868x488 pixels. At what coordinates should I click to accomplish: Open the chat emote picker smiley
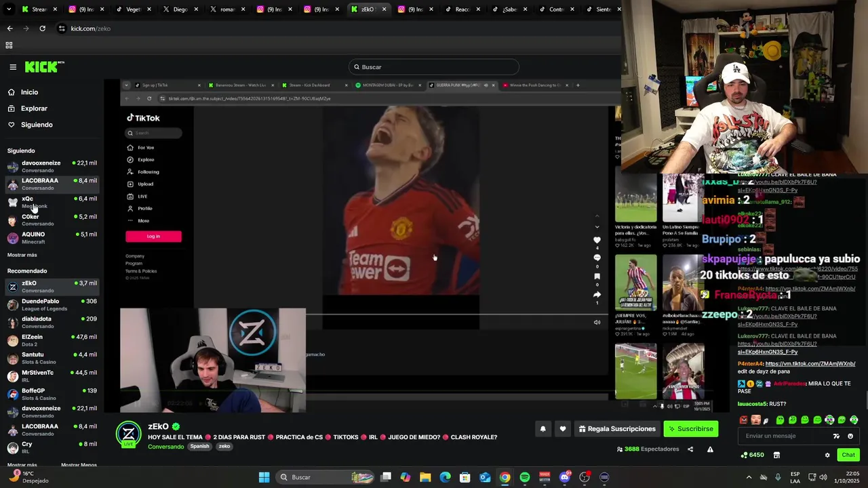[850, 436]
